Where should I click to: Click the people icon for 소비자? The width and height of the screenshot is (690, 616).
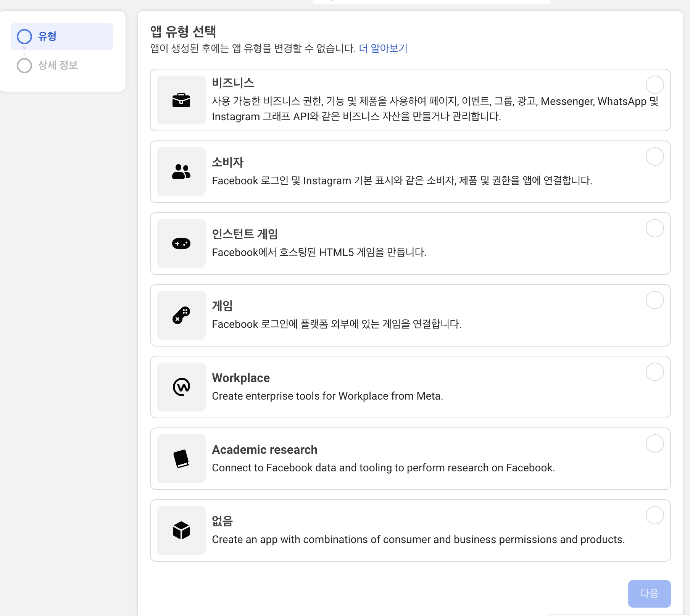[181, 172]
